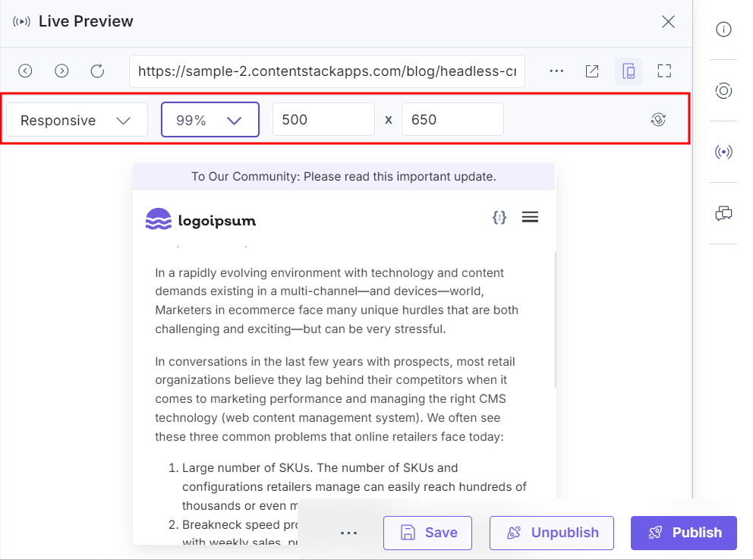The width and height of the screenshot is (753, 560).
Task: Click the paragraph starting "In conversations in the last"
Action: [x=336, y=399]
